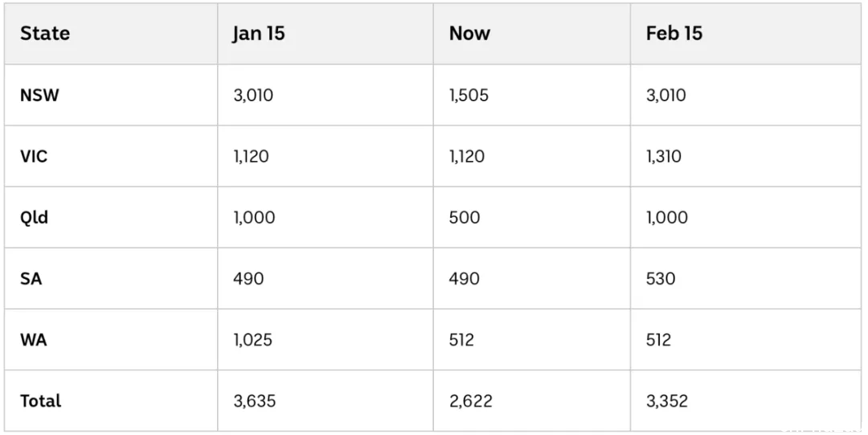The width and height of the screenshot is (868, 435).
Task: Select the NSW Now value 1,505
Action: [469, 96]
